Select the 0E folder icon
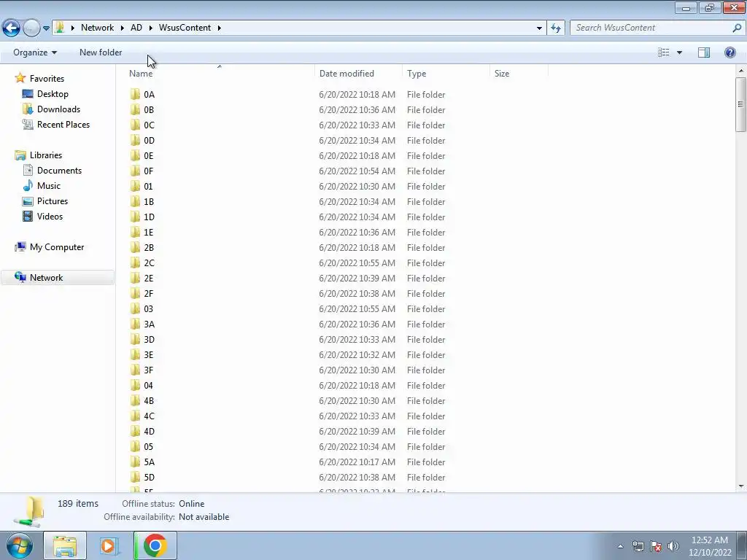The height and width of the screenshot is (560, 747). coord(135,156)
